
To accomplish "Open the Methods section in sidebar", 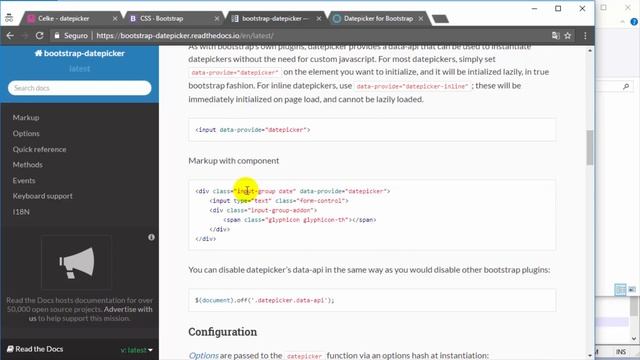I will [28, 165].
